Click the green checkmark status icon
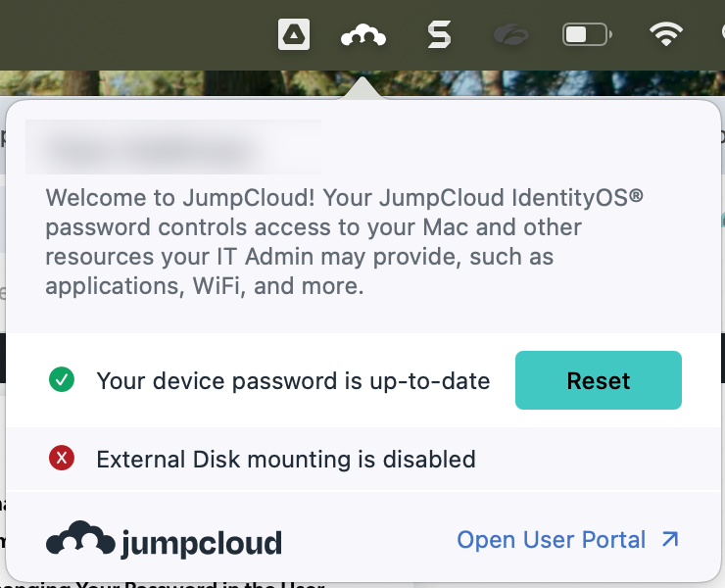725x588 pixels. (x=62, y=379)
